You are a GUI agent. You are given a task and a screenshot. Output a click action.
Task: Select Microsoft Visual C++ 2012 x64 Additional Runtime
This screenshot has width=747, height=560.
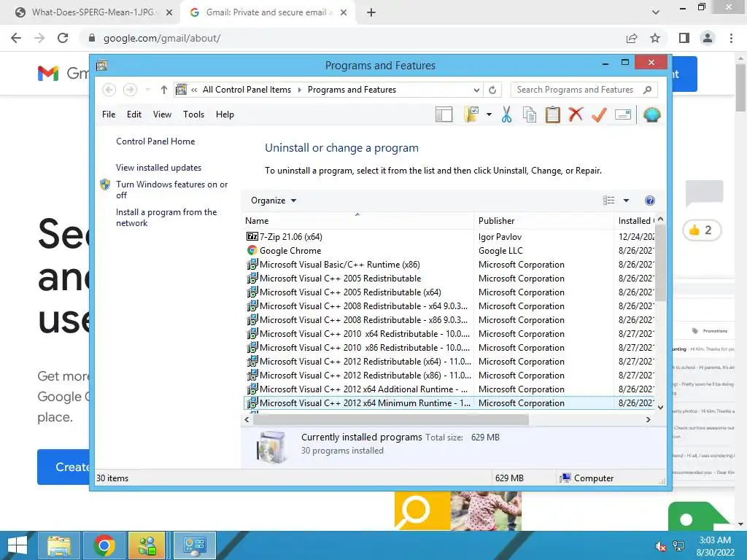(449, 389)
